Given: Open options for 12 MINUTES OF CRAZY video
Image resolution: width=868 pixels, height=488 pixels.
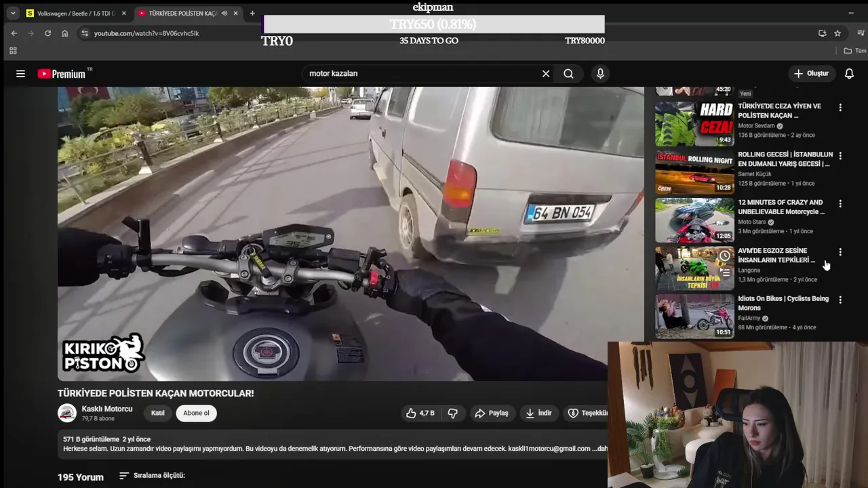Looking at the screenshot, I should (840, 203).
